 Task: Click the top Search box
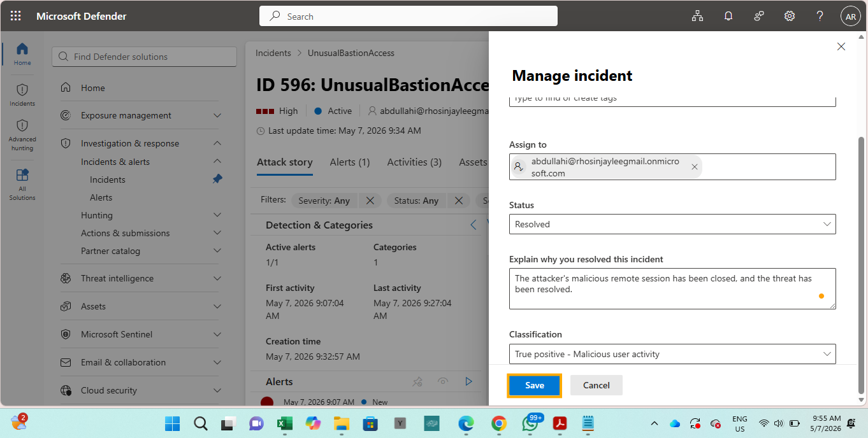[409, 17]
